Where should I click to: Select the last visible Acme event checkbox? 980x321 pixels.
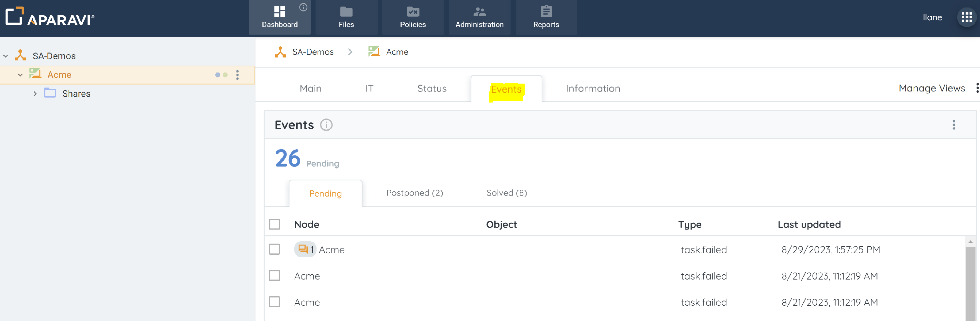pyautogui.click(x=274, y=302)
